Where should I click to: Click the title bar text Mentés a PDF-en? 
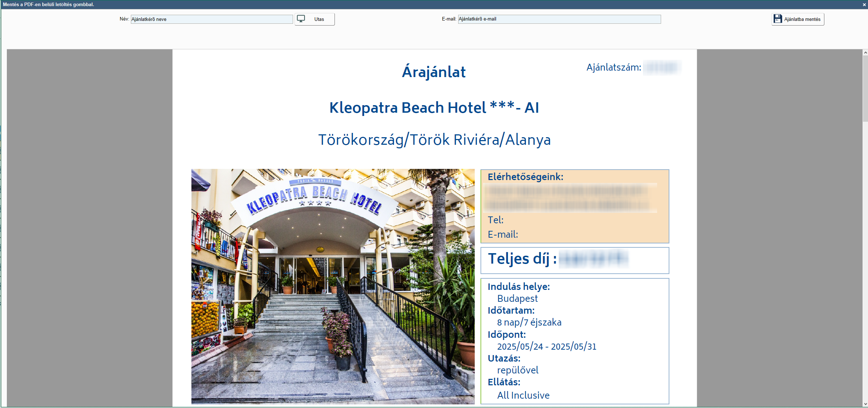[x=48, y=4]
